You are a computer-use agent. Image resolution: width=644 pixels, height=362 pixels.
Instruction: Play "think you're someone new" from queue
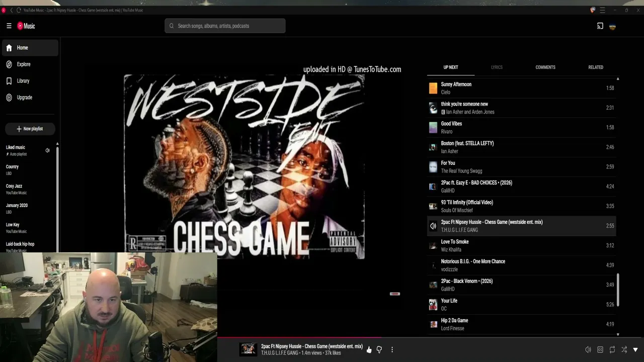point(521,108)
